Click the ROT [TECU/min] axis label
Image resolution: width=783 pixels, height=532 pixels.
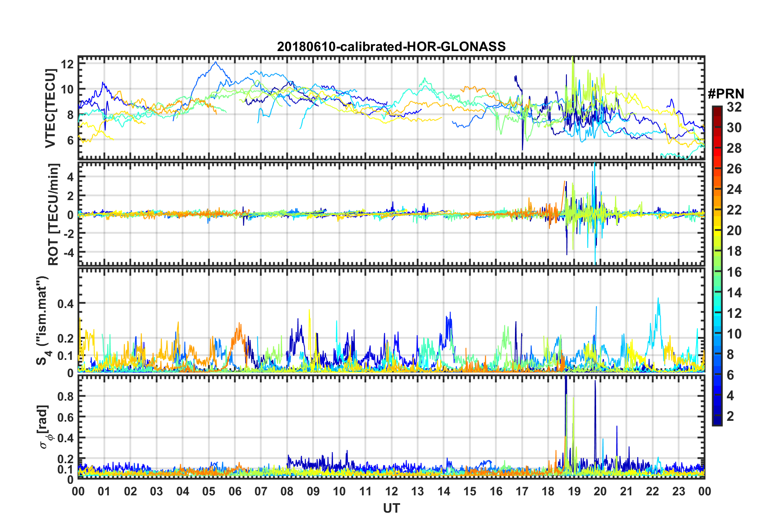53,215
